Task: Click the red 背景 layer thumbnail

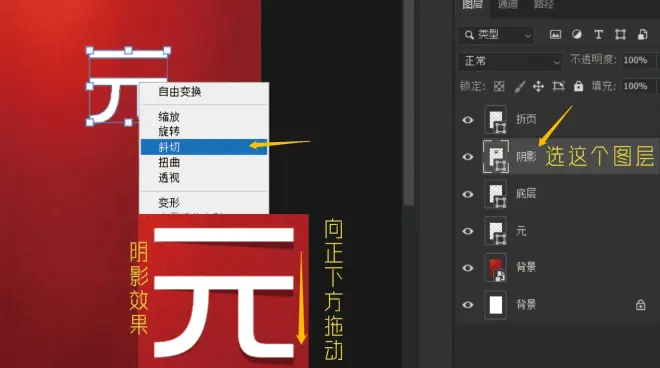Action: [x=495, y=267]
